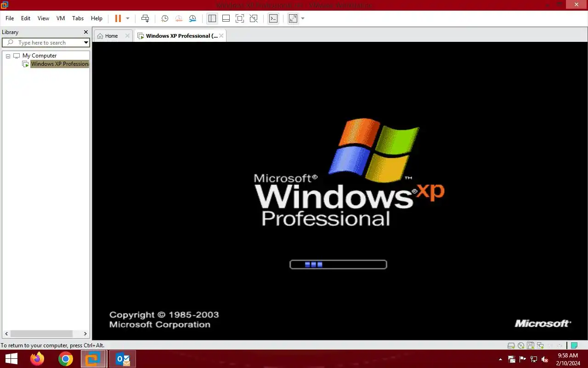The image size is (588, 368).
Task: Select My Computer in the Library tree
Action: tap(40, 56)
